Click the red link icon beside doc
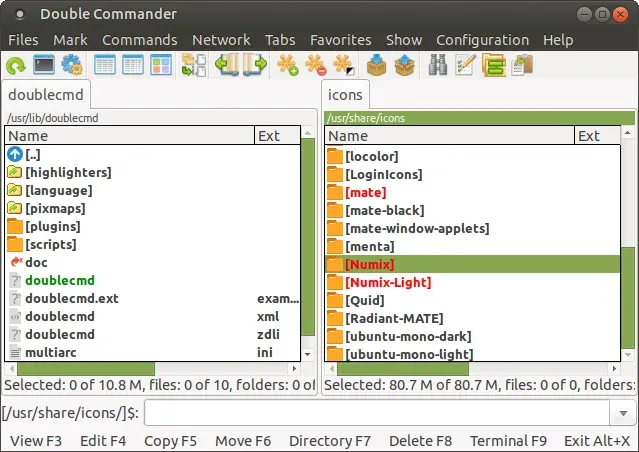 [15, 261]
